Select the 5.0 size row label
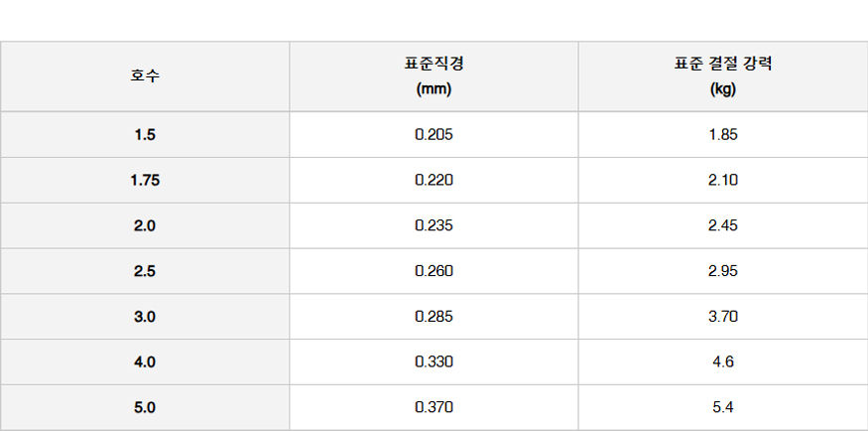The height and width of the screenshot is (431, 868). 145,407
